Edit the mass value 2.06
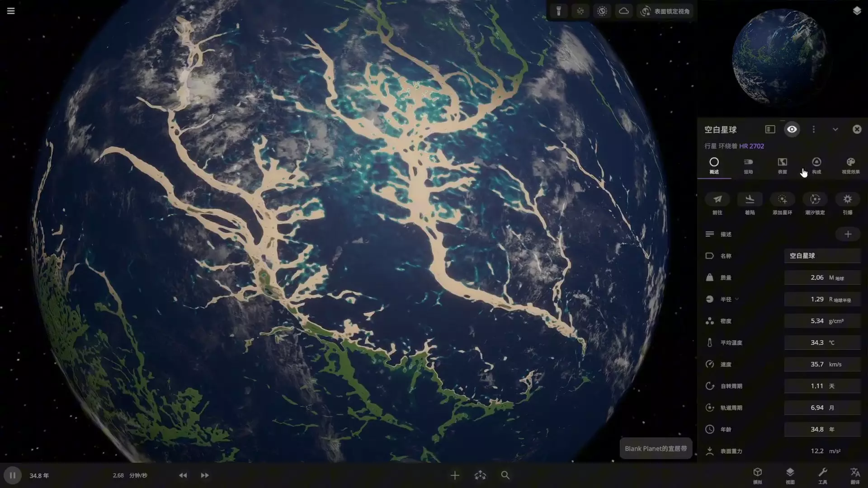Viewport: 868px width, 488px height. [822, 277]
